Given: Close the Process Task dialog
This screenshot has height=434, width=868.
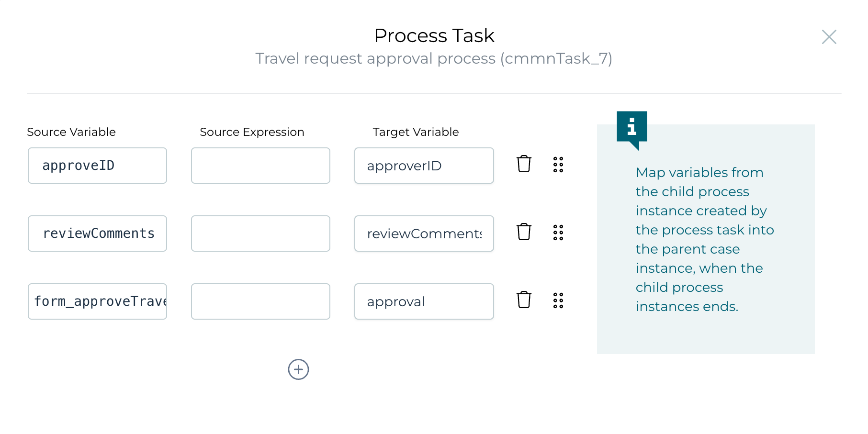Looking at the screenshot, I should point(830,37).
